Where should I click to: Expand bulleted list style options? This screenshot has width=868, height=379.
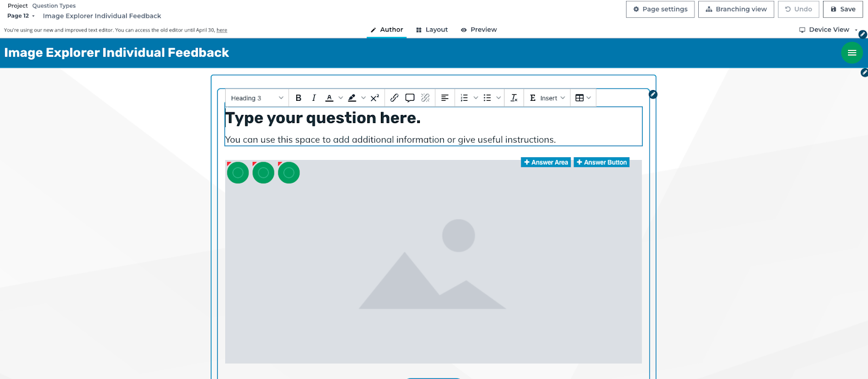click(x=499, y=98)
